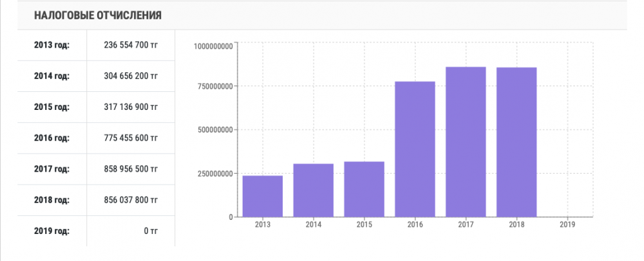
Task: Select the "2014 год:" table label
Action: point(52,76)
